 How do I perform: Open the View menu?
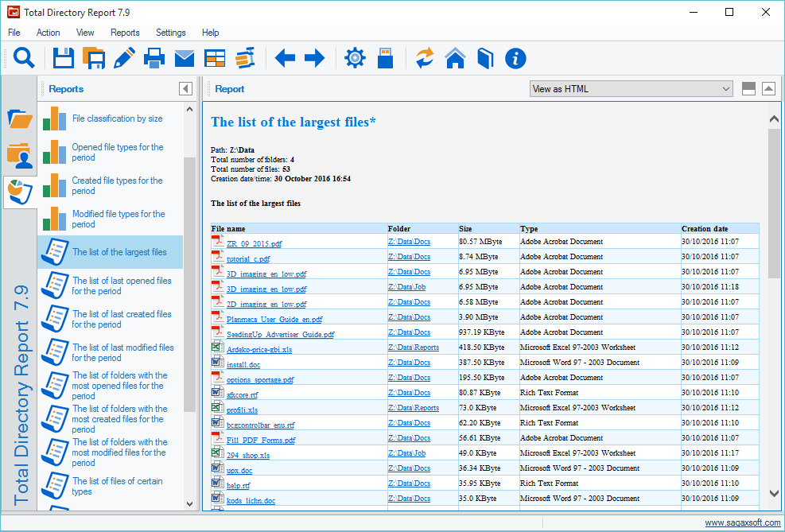point(85,33)
